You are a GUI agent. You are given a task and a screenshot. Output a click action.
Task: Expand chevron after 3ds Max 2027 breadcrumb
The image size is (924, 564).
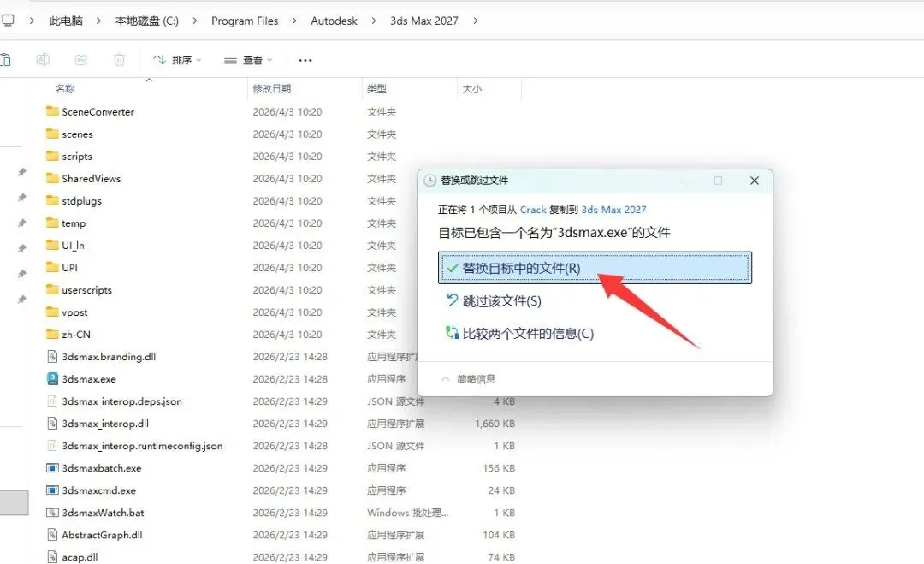coord(476,21)
